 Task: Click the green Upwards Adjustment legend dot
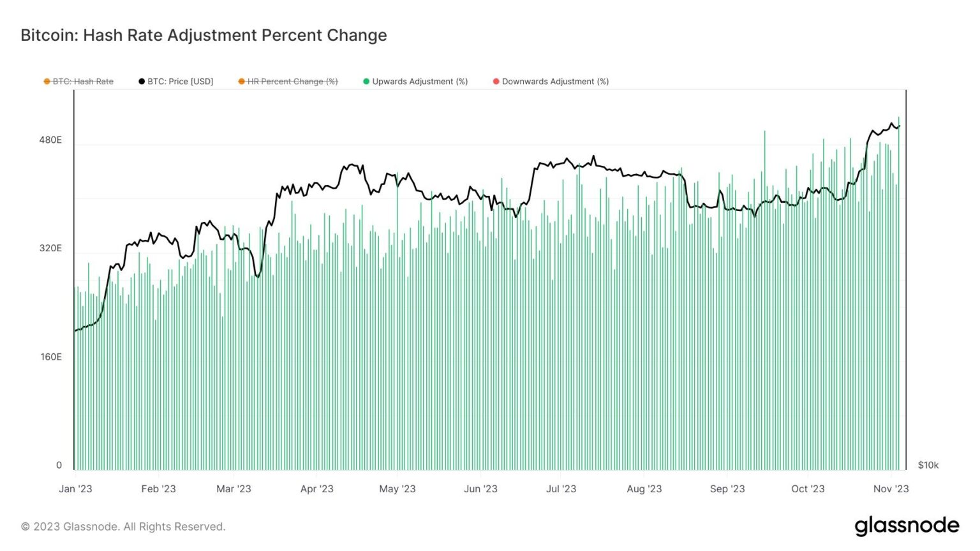pyautogui.click(x=366, y=82)
